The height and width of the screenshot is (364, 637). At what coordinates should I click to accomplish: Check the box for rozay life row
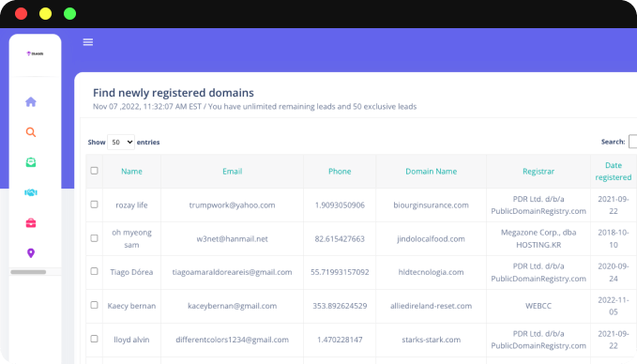click(x=94, y=205)
